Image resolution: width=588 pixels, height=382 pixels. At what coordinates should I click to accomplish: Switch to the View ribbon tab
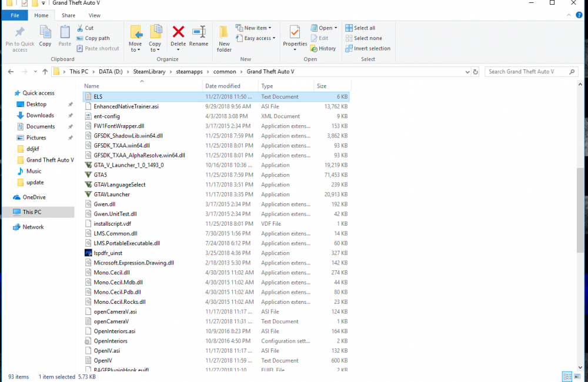95,15
